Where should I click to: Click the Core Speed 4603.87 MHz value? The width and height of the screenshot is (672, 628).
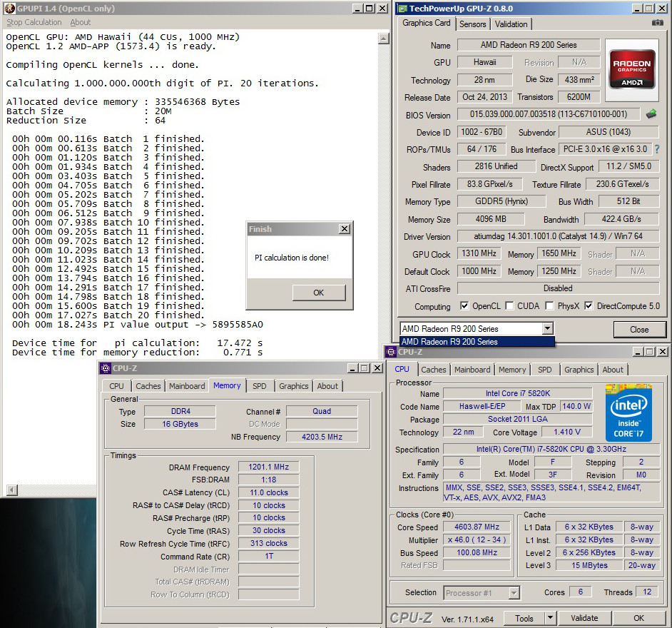point(477,527)
